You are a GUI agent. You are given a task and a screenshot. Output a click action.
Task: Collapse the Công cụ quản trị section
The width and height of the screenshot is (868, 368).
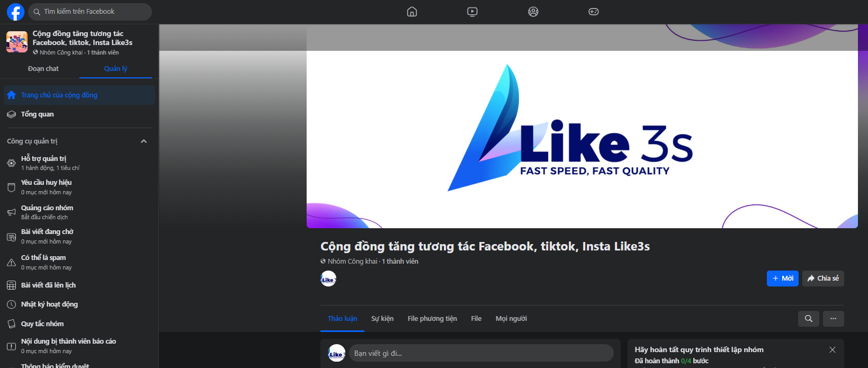click(x=144, y=141)
